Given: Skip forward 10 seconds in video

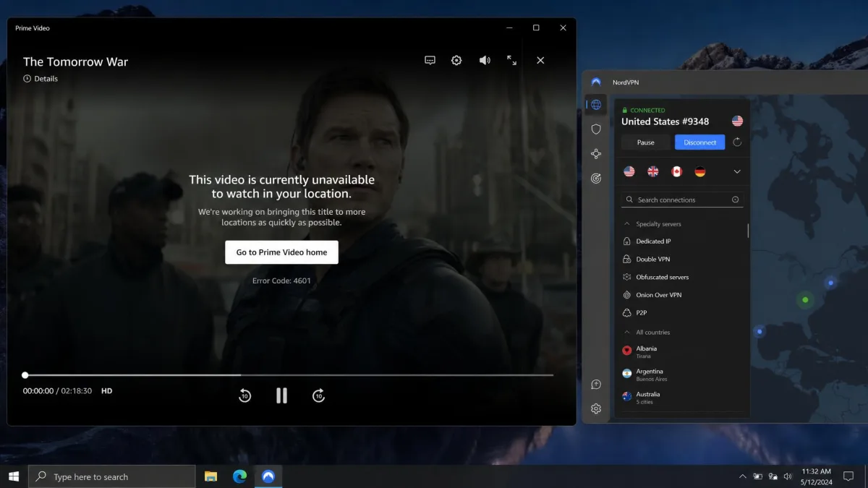Looking at the screenshot, I should 318,395.
